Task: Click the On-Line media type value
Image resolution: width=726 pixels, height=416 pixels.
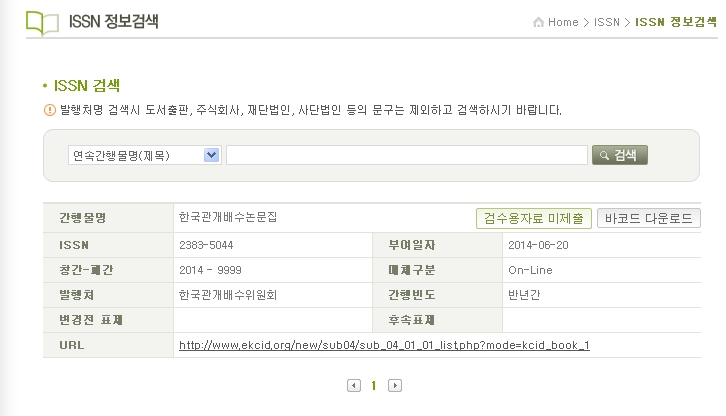Action: 530,270
